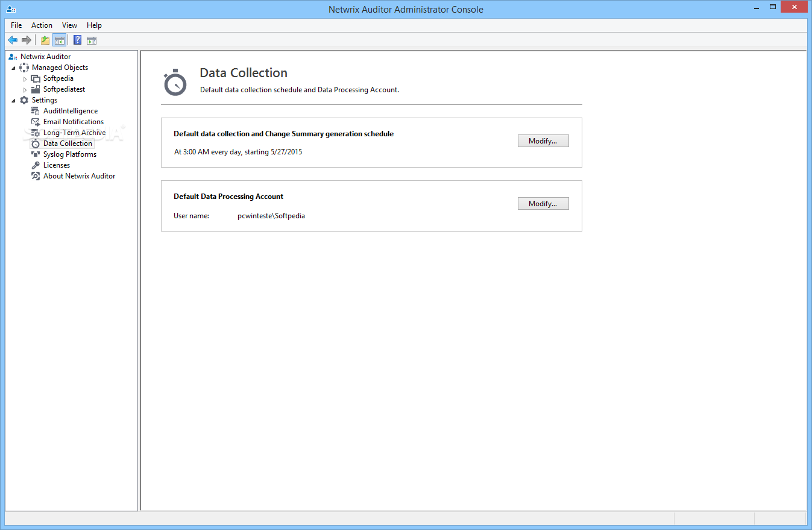The image size is (812, 530).
Task: Collapse the Managed Objects tree node
Action: click(x=13, y=68)
